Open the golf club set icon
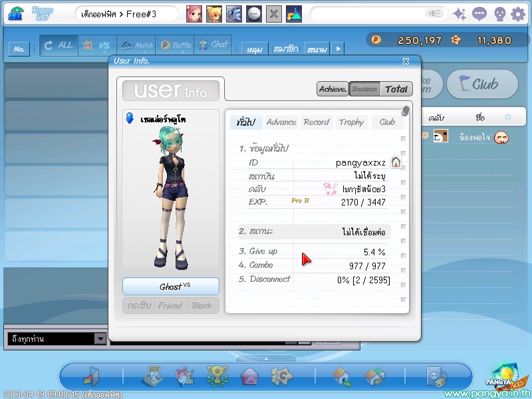This screenshot has width=532, height=399. point(234,14)
